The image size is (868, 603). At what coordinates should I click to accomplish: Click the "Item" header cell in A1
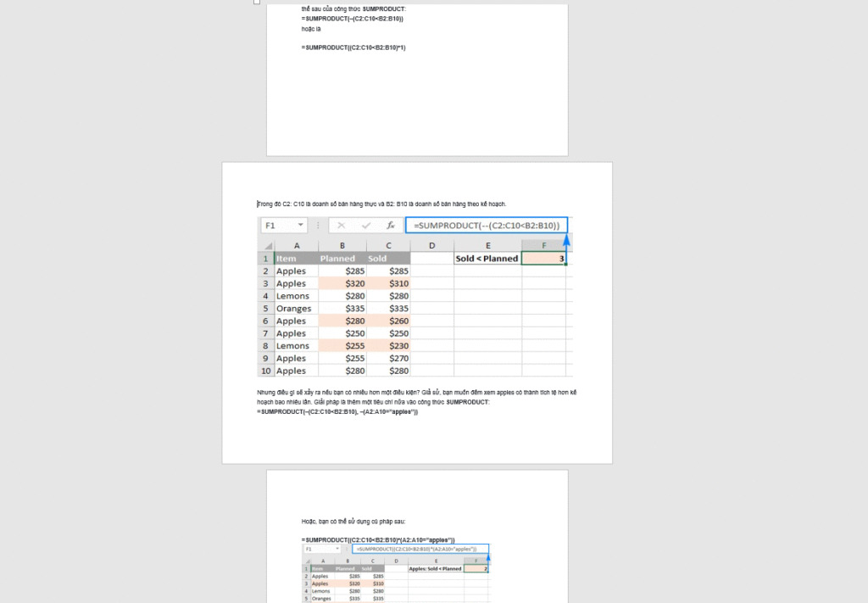[296, 259]
